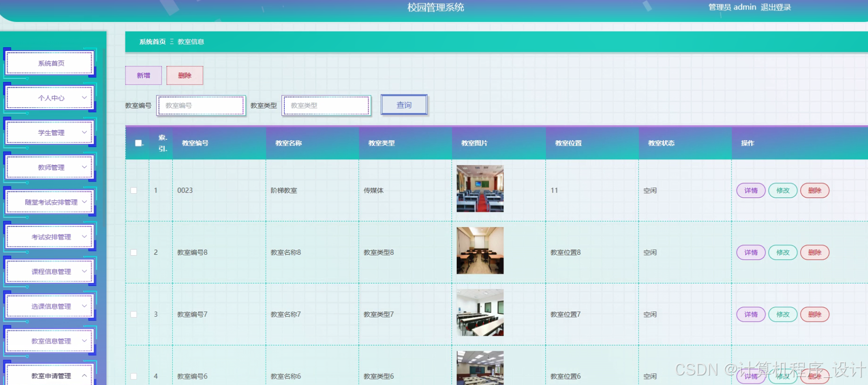
Task: Click 修改 for classroom 0023
Action: coord(783,190)
